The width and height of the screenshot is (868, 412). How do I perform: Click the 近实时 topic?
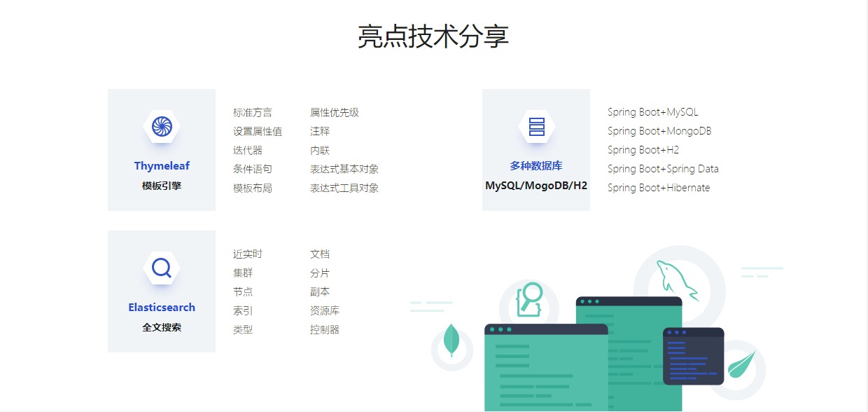point(248,254)
